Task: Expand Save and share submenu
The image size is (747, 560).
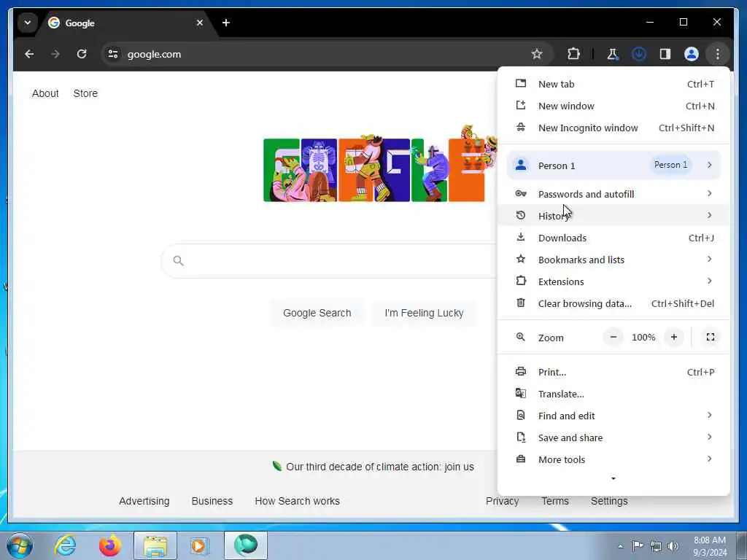Action: pyautogui.click(x=614, y=437)
